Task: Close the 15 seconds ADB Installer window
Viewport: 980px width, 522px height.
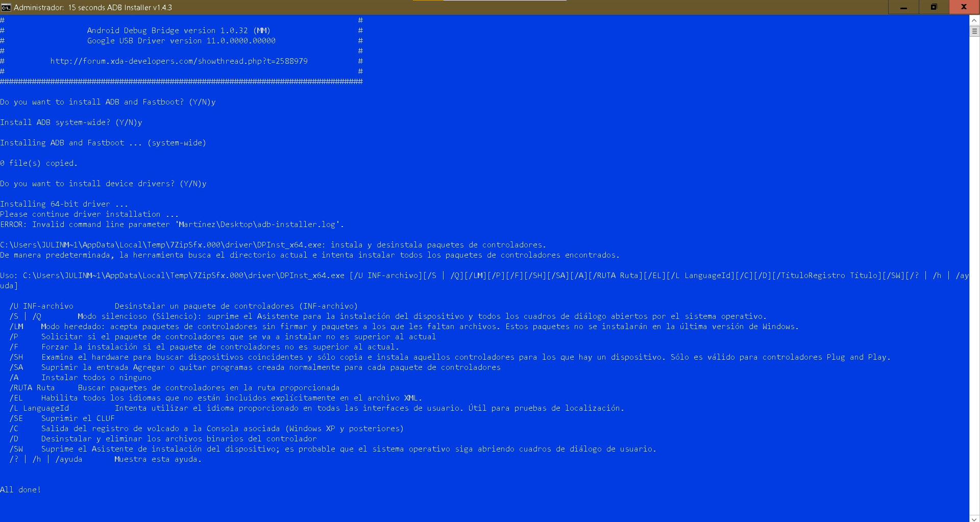Action: click(x=964, y=7)
